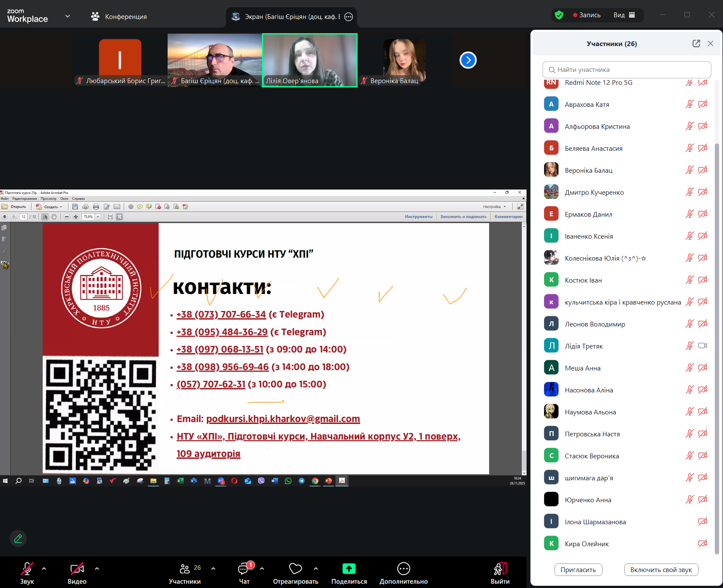Open the Дополнительно menu button

coord(404,573)
